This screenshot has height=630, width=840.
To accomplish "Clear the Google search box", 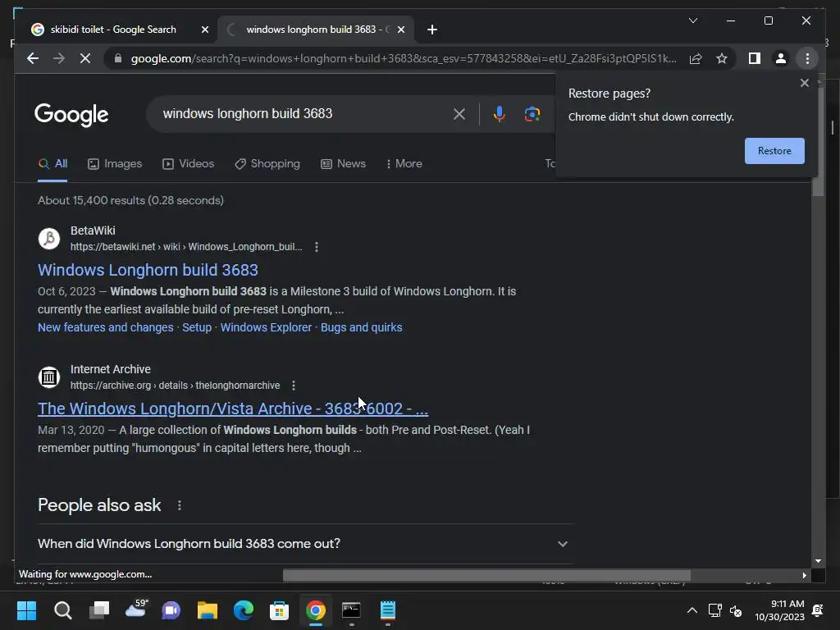I will 459,113.
